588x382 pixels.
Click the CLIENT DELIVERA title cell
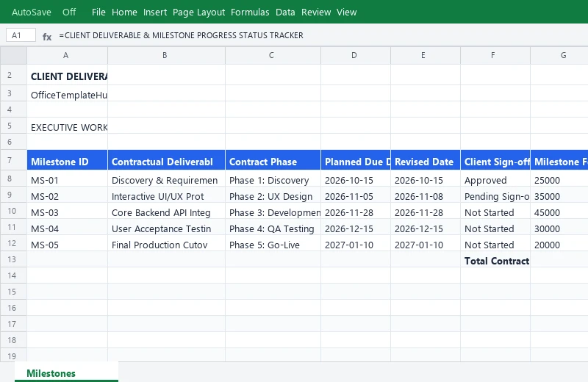click(67, 76)
